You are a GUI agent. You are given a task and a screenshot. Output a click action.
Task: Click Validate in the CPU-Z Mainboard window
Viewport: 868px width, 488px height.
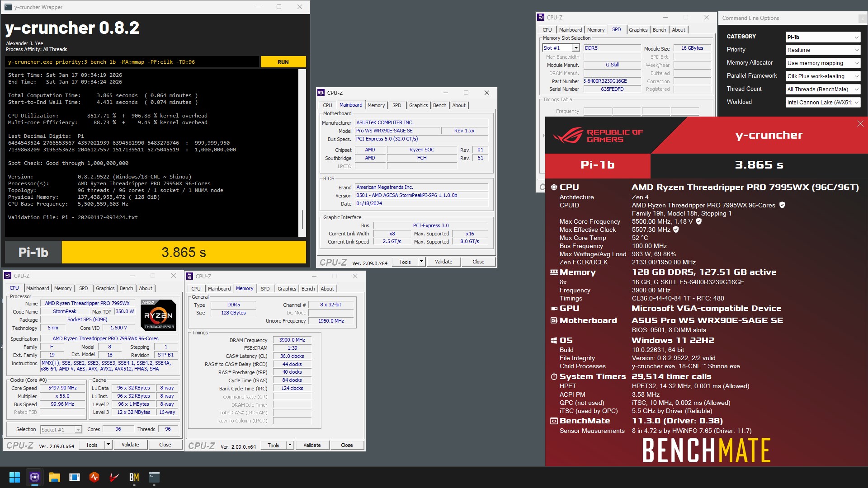click(443, 262)
